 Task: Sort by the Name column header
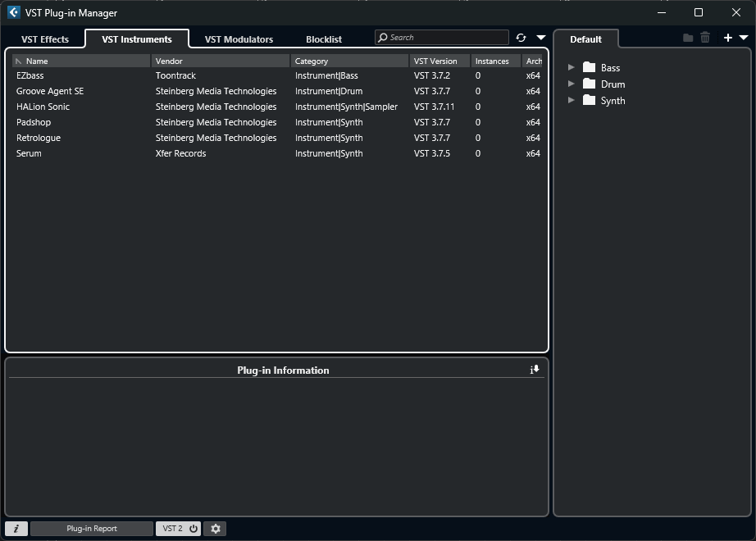[81, 61]
